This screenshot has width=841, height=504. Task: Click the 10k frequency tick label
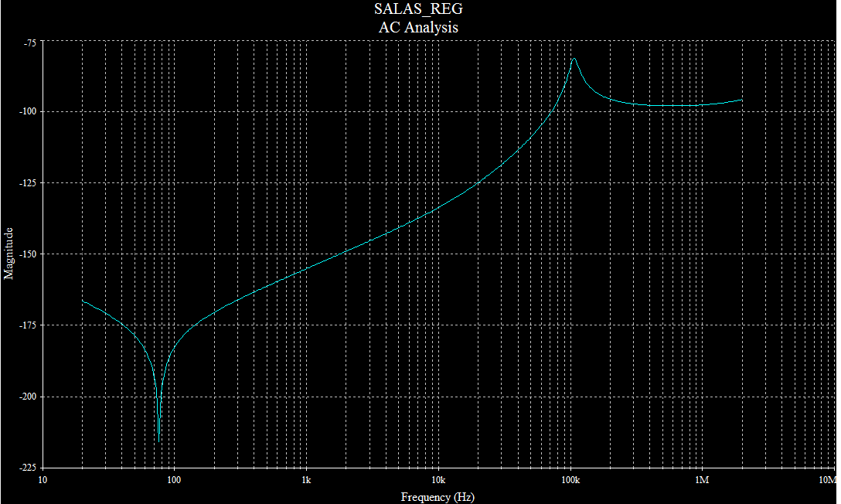(438, 480)
